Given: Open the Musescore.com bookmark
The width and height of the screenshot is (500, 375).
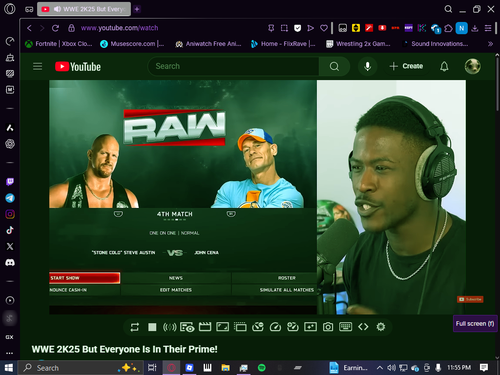Looking at the screenshot, I should tap(132, 44).
